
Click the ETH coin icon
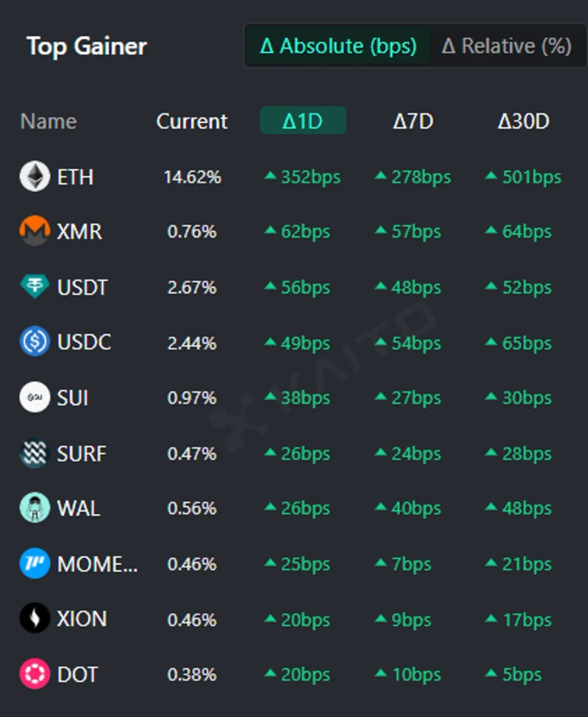click(35, 177)
